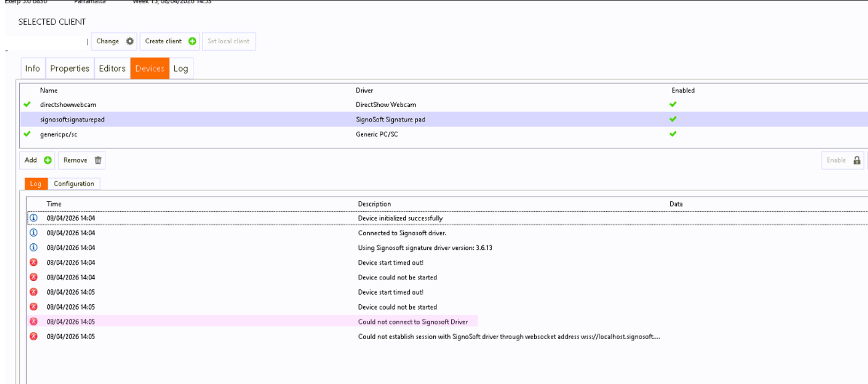Click the padlock icon on Enable button
This screenshot has height=384, width=868.
point(857,160)
